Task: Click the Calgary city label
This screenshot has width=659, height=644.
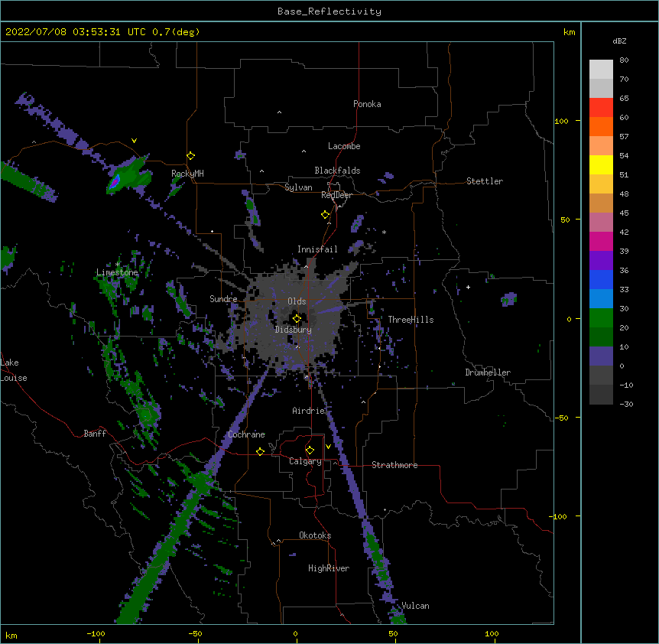Action: [x=305, y=461]
